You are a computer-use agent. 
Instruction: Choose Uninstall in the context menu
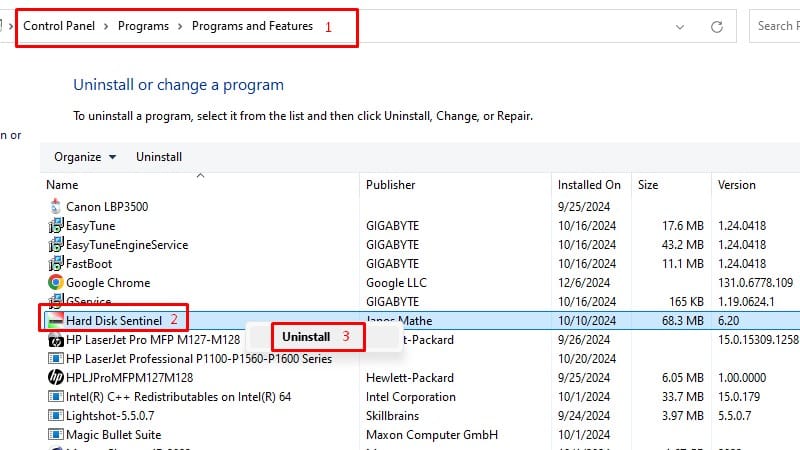(x=306, y=337)
